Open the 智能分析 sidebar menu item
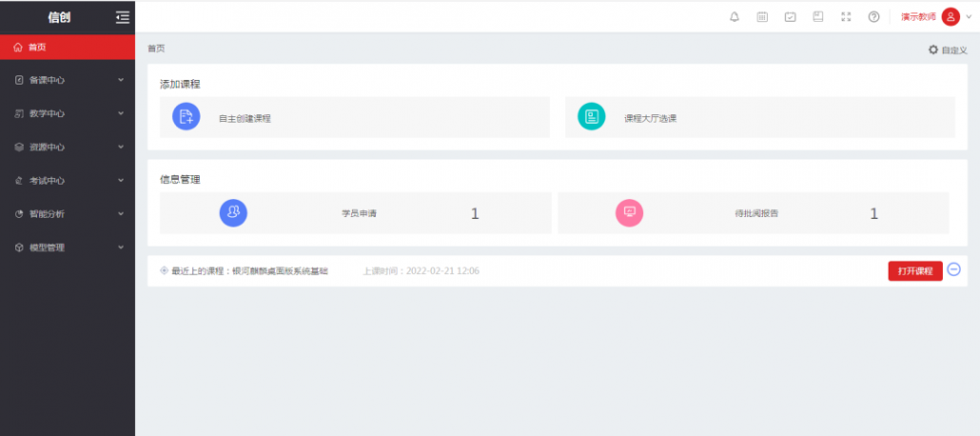This screenshot has width=980, height=436. (67, 213)
